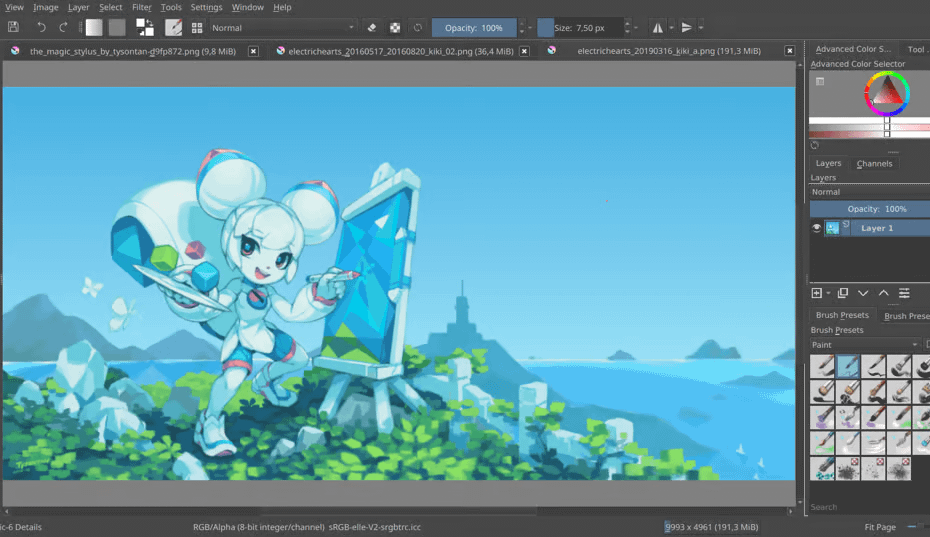Open the Help menu
Screen dimensions: 930x537
click(x=282, y=7)
